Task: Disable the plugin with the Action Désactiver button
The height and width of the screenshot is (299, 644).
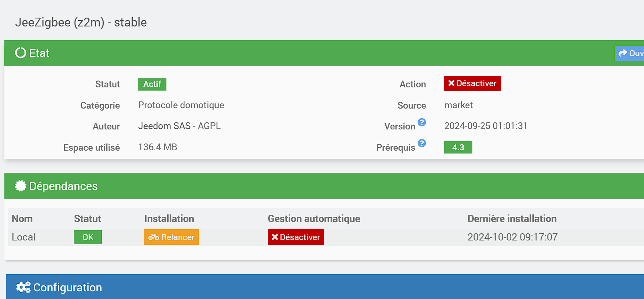Action: pos(472,83)
